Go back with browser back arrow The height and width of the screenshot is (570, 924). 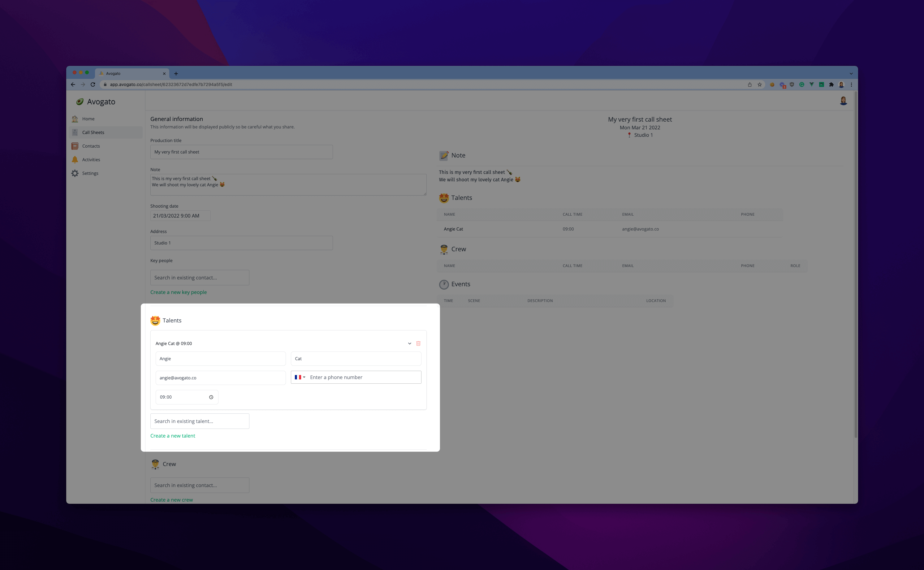[73, 84]
